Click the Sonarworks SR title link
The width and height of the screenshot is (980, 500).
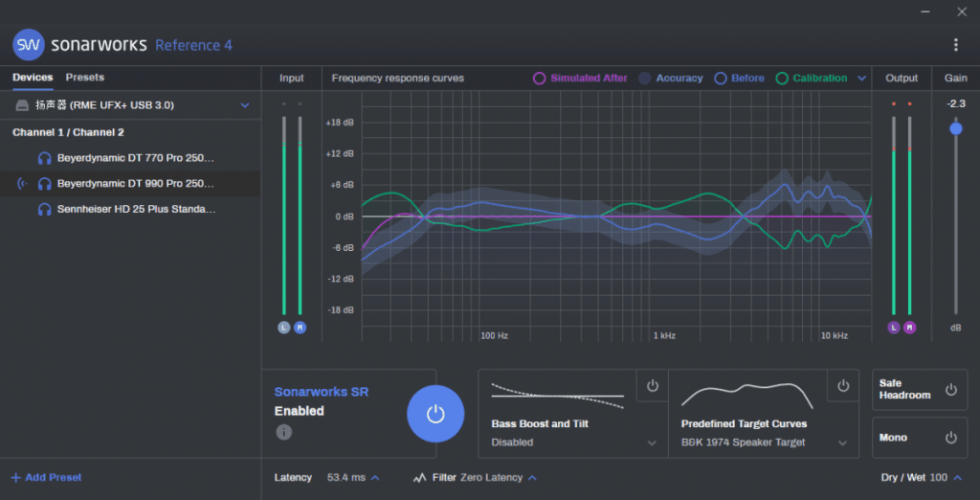click(x=322, y=393)
